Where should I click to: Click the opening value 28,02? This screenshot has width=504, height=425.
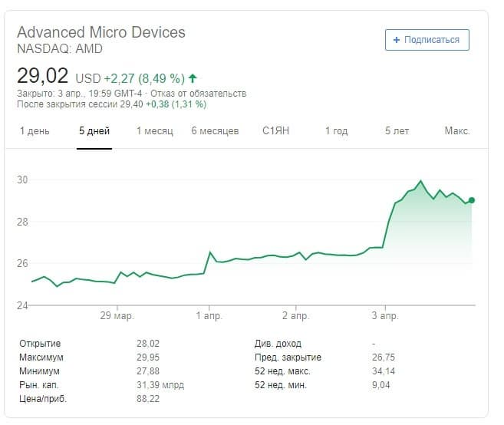(x=148, y=344)
